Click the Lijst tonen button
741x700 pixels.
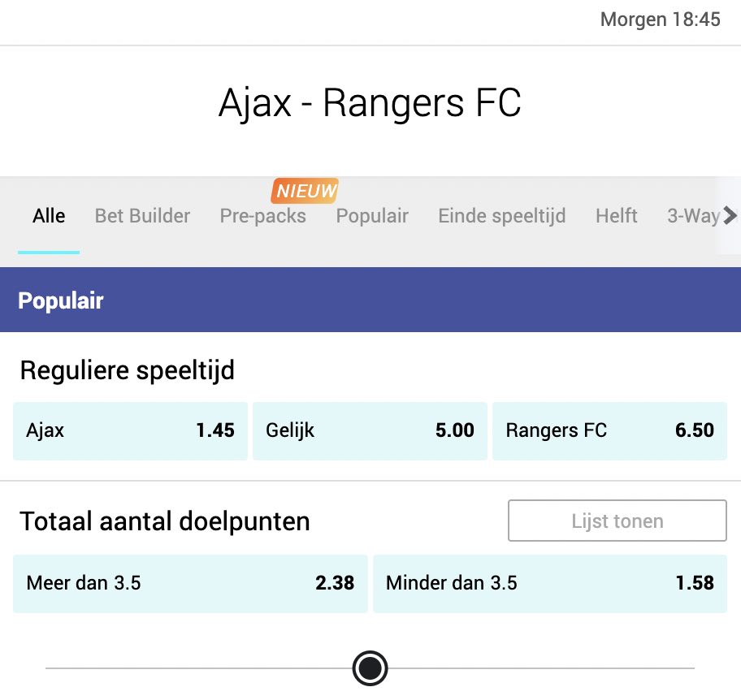pos(617,521)
